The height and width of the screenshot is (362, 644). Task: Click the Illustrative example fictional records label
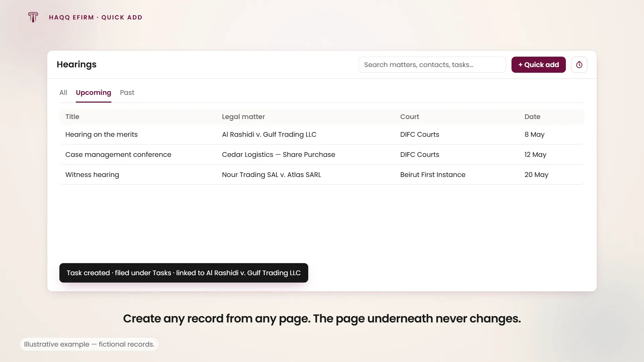89,344
